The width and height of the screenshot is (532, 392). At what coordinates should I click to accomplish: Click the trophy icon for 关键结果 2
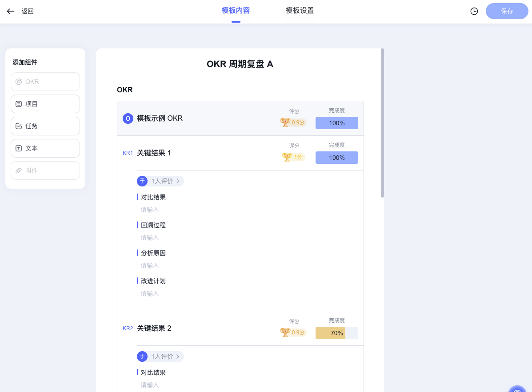point(285,333)
